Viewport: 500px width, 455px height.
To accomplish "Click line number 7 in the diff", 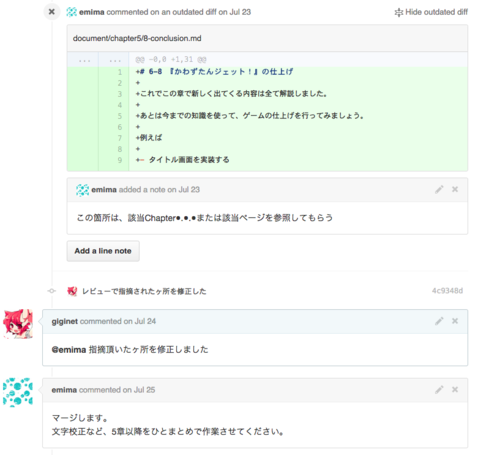I will pos(120,138).
